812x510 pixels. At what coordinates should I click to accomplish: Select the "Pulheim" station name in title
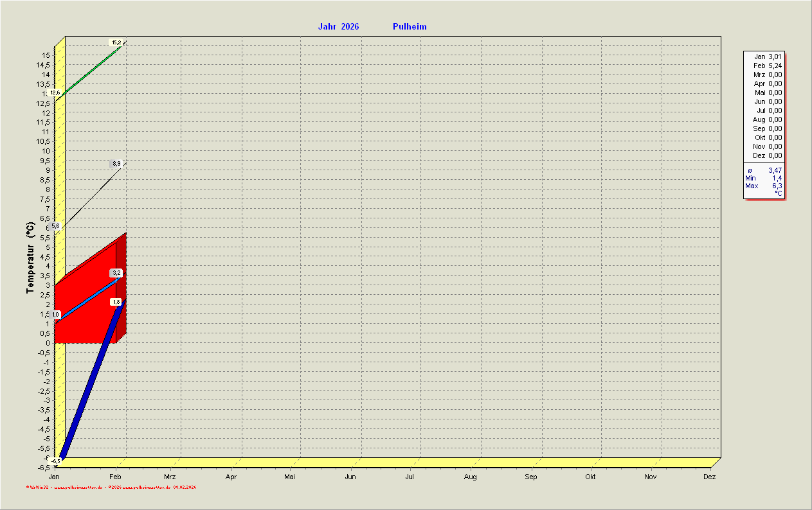tap(410, 26)
